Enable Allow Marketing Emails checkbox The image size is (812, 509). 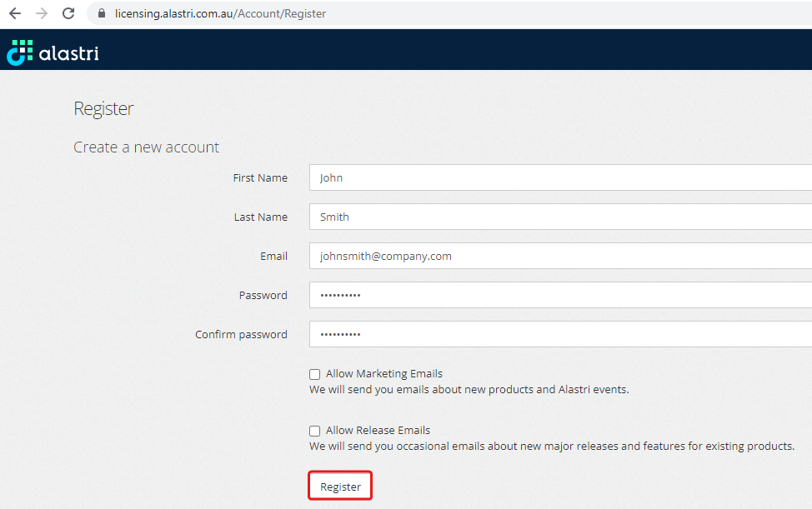[x=315, y=374]
